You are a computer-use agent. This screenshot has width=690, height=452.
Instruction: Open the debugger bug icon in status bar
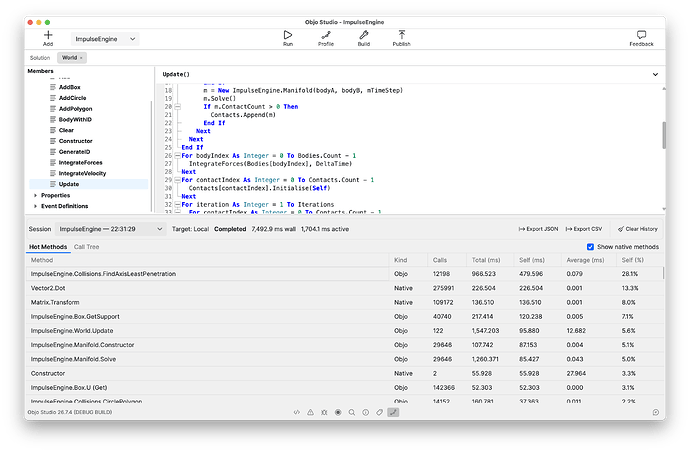[x=324, y=412]
